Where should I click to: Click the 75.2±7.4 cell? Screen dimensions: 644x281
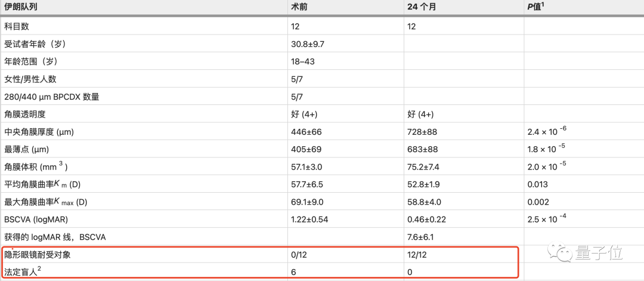(x=424, y=167)
